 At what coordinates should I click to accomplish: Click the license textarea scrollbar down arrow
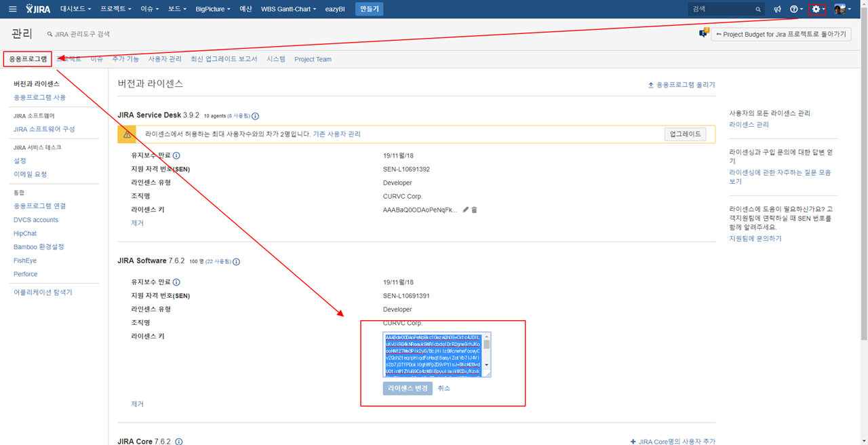[487, 365]
